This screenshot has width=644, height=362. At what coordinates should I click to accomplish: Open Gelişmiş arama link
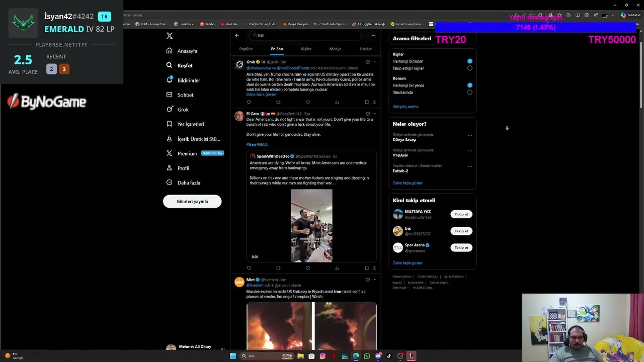tap(406, 107)
